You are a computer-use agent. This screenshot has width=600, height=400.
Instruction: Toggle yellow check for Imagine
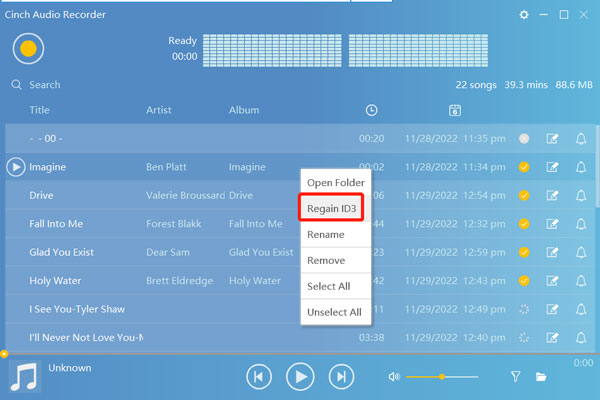click(524, 167)
